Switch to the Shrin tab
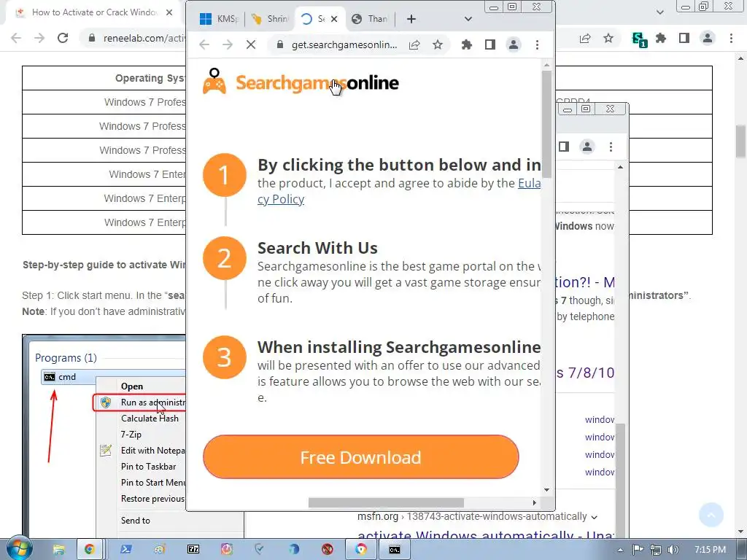 point(271,18)
